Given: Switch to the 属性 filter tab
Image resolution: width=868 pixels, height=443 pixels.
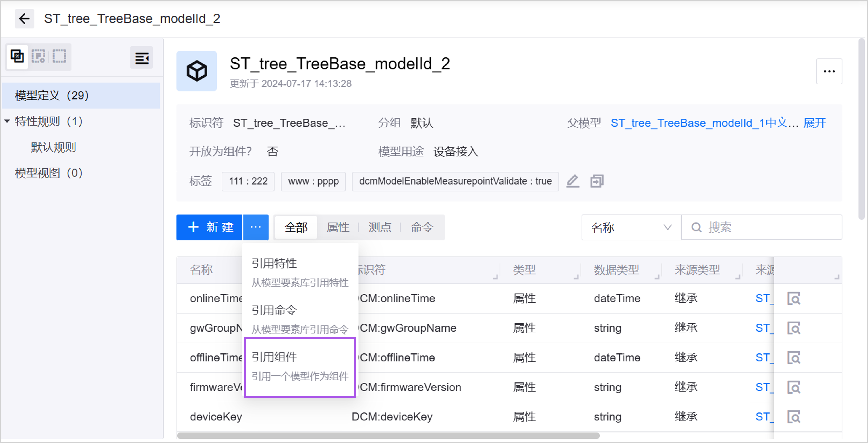Looking at the screenshot, I should pos(338,228).
